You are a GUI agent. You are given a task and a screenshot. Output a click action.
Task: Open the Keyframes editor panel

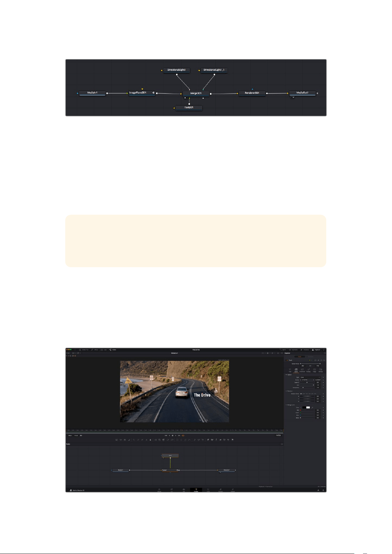[293, 350]
